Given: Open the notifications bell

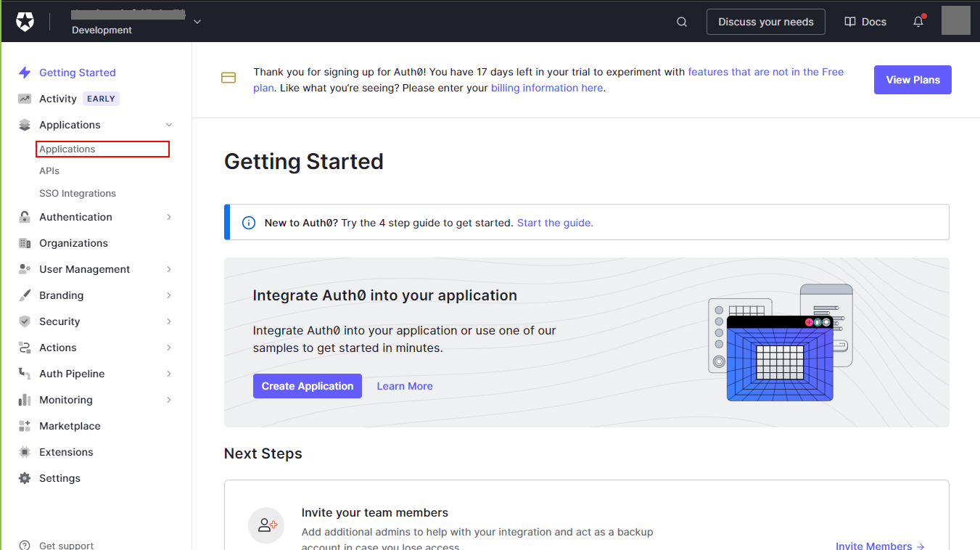Looking at the screenshot, I should pyautogui.click(x=917, y=22).
